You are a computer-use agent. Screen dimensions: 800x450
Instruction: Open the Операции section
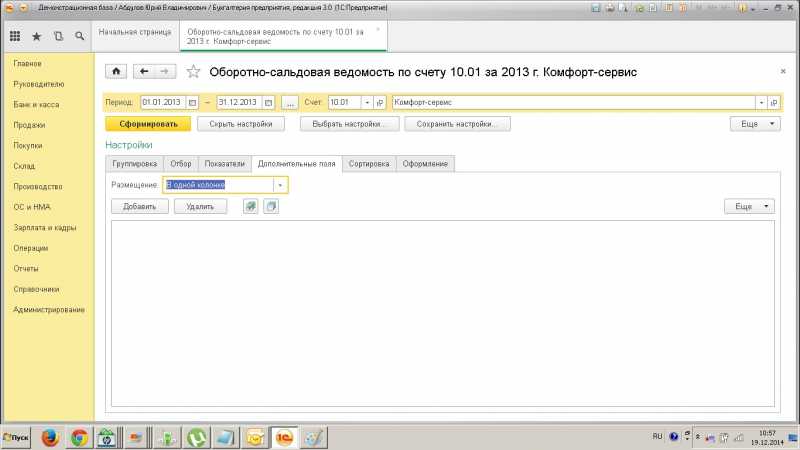[31, 248]
